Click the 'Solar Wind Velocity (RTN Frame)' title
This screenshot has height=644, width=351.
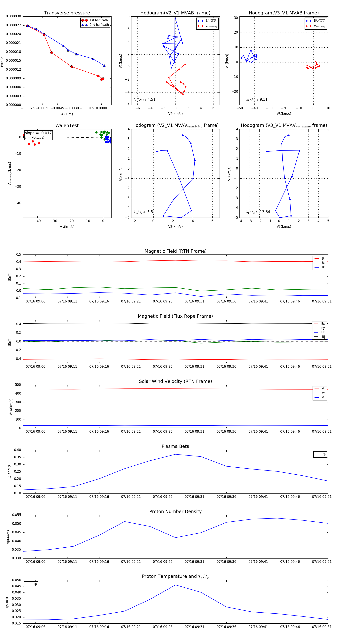[x=175, y=381]
